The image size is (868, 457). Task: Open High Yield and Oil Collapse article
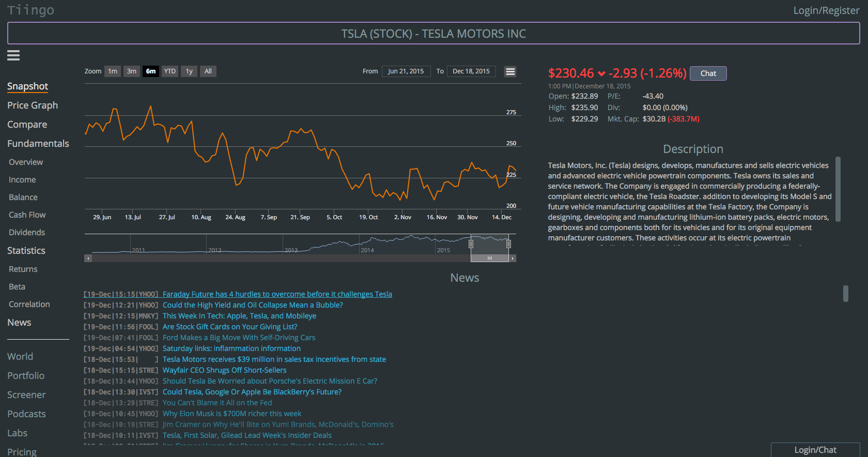coord(253,305)
